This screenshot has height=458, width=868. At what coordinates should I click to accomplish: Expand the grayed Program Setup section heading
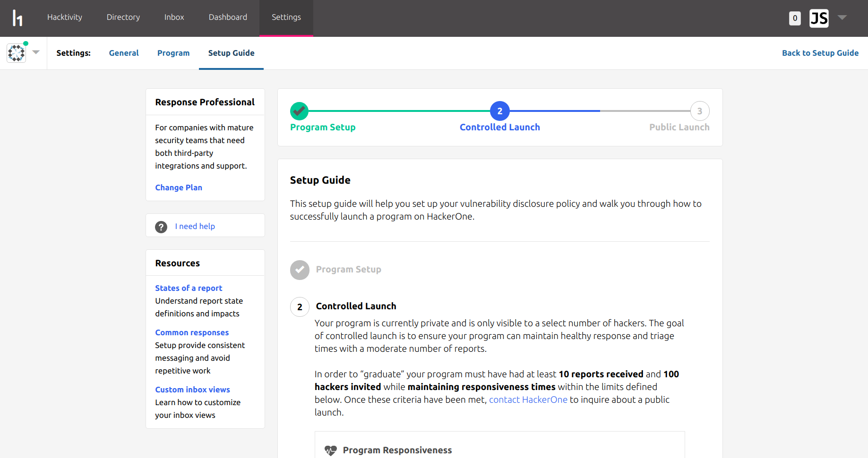point(349,269)
